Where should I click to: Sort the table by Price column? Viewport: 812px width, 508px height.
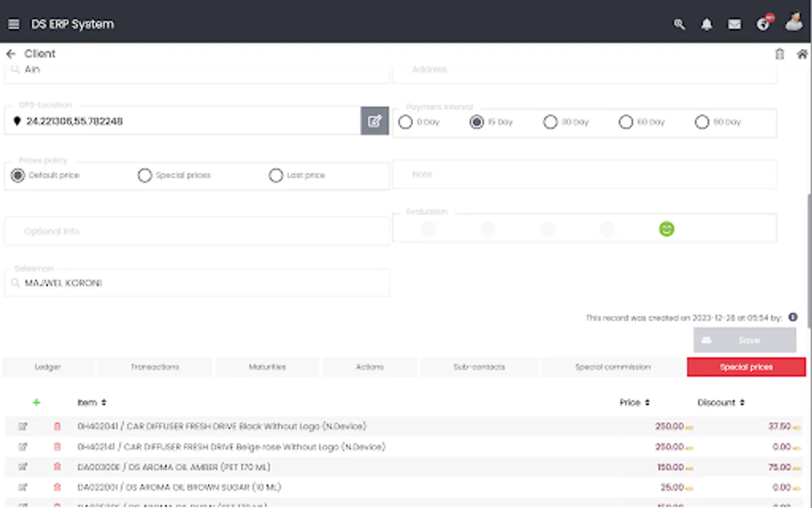point(646,402)
